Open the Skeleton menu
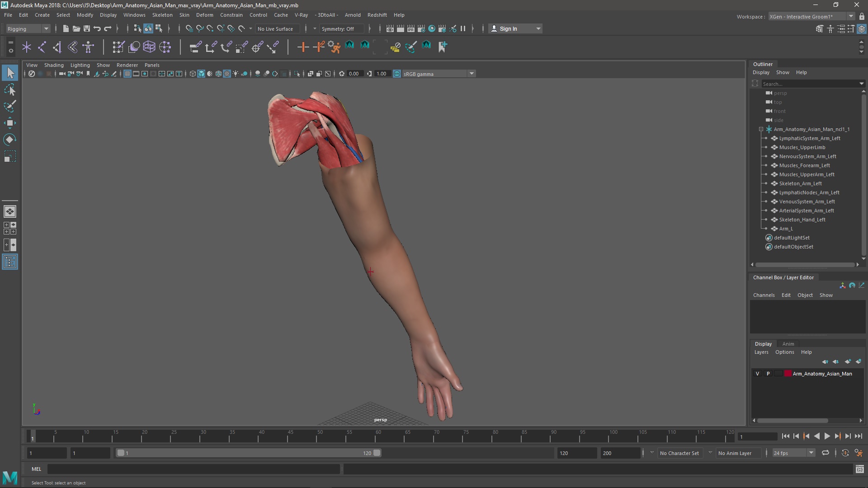The width and height of the screenshot is (868, 488). (x=162, y=15)
